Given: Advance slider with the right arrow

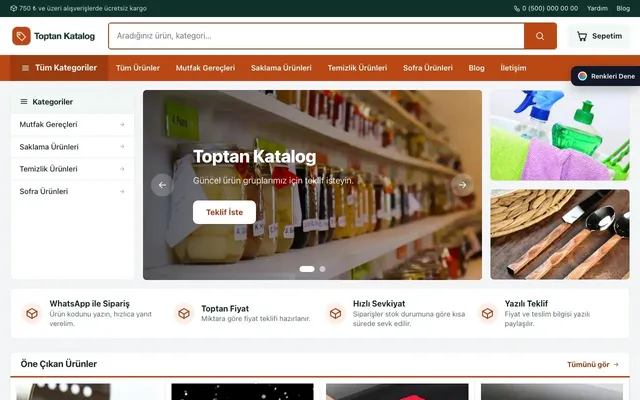Looking at the screenshot, I should (x=462, y=185).
